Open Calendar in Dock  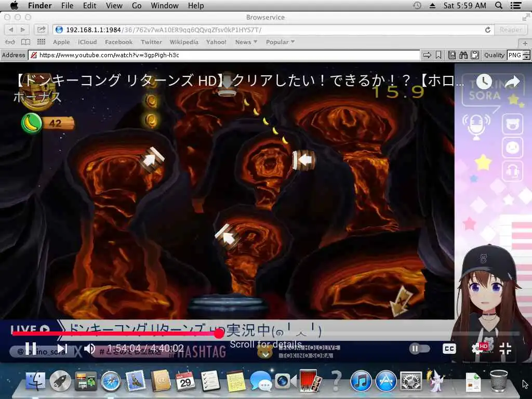pyautogui.click(x=185, y=381)
